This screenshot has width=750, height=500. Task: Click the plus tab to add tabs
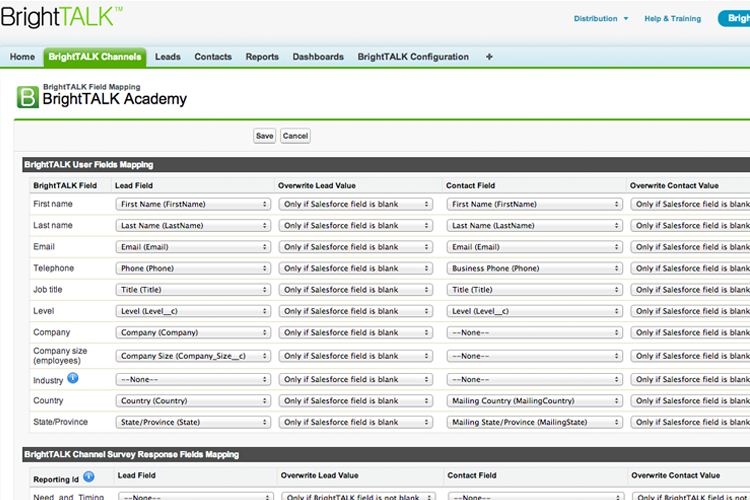489,57
